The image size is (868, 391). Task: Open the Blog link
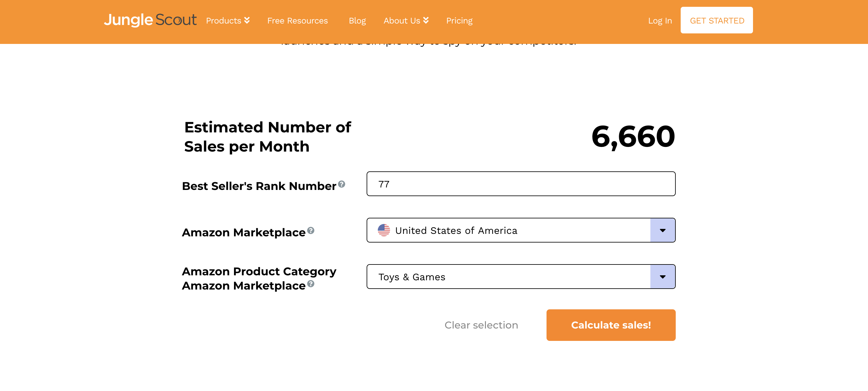pyautogui.click(x=357, y=20)
